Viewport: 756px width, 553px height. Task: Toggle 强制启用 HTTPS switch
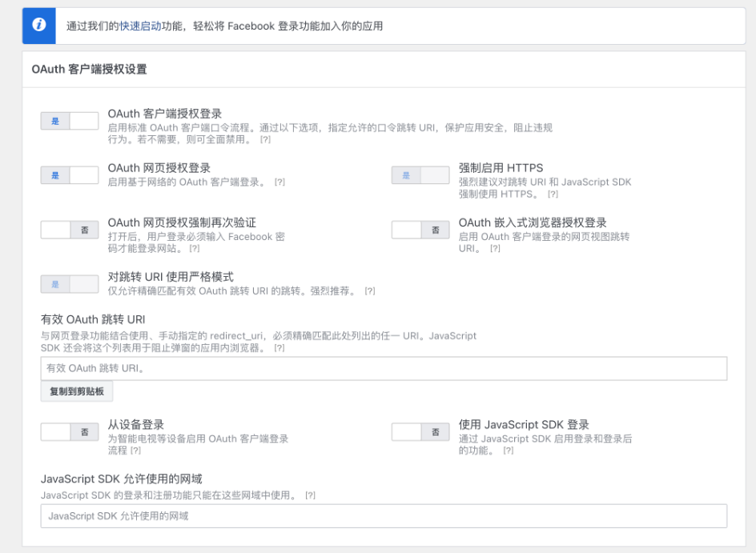[x=420, y=175]
